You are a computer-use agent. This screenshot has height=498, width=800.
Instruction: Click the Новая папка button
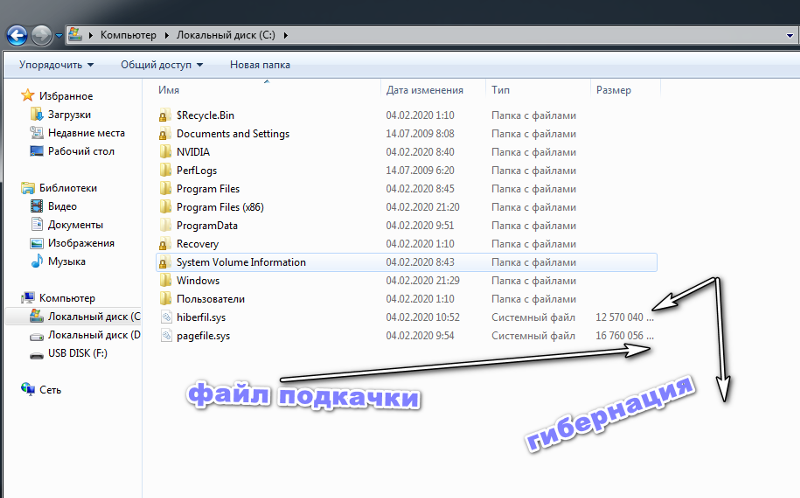(260, 65)
